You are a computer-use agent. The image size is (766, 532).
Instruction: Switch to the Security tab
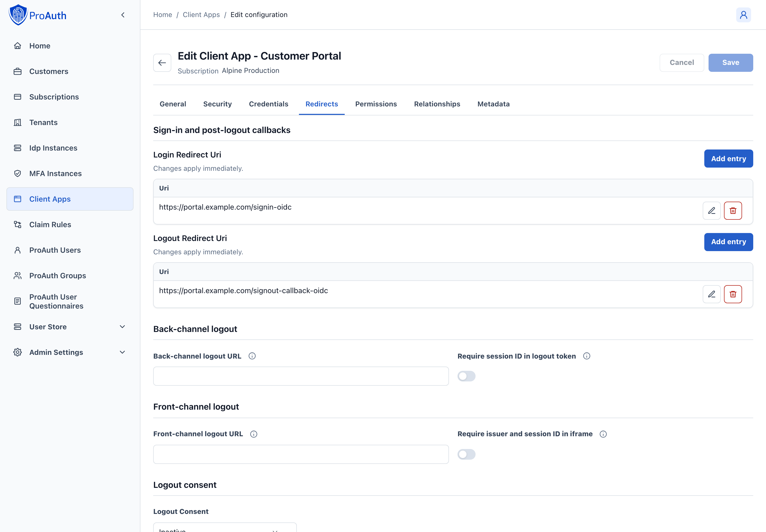click(217, 104)
